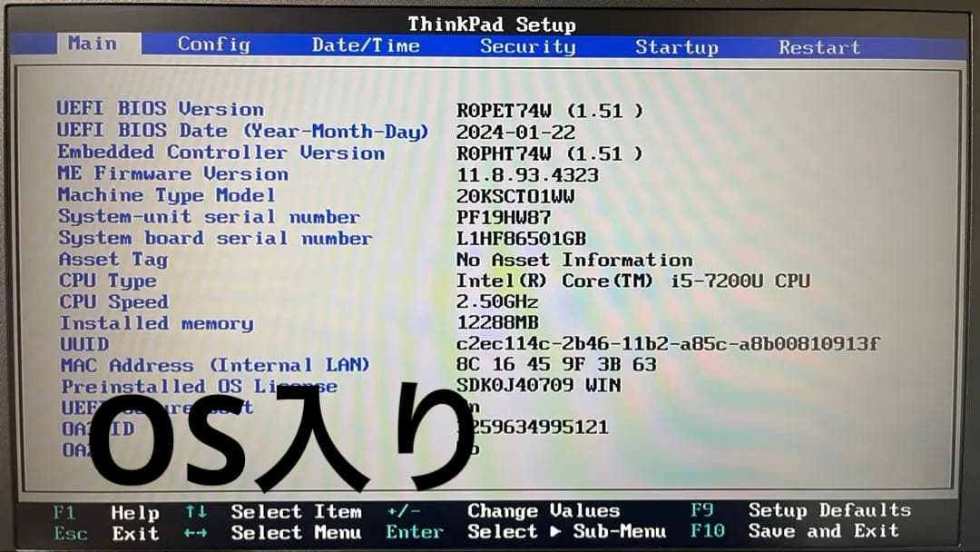Select the Preinstalled OS License row
This screenshot has height=552, width=980.
(198, 386)
